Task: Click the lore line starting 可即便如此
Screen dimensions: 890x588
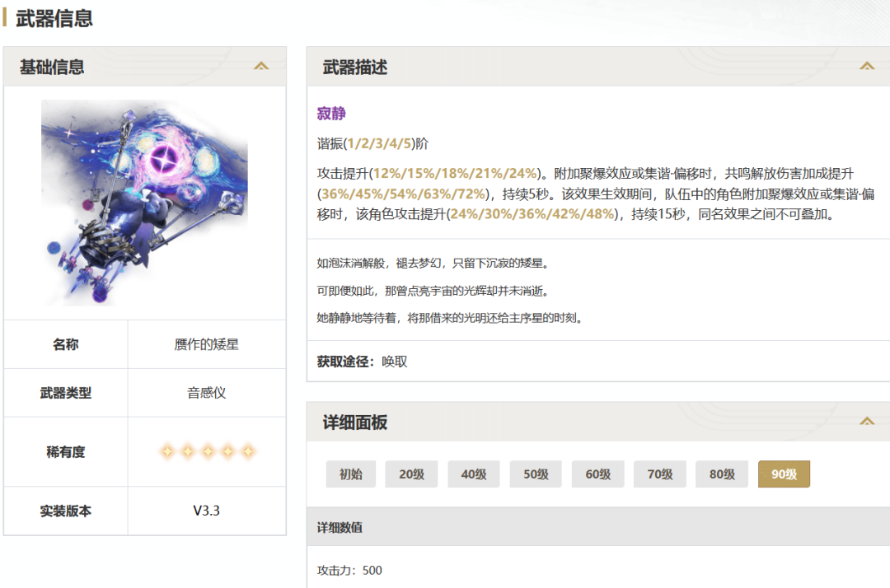Action: [x=433, y=291]
